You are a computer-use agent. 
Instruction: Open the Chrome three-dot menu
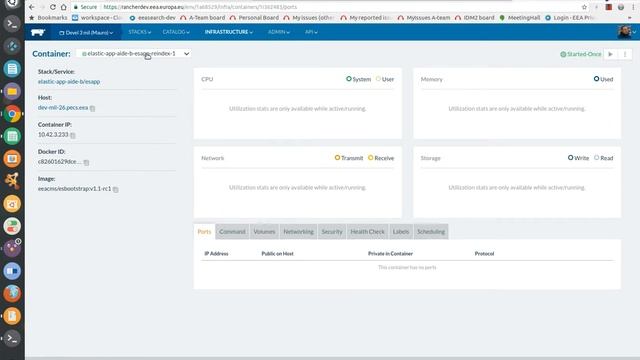[x=633, y=7]
